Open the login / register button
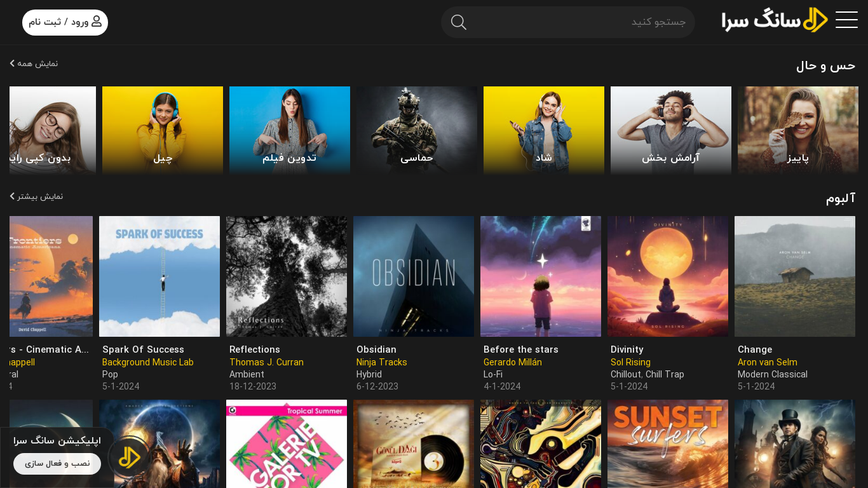This screenshot has width=868, height=488. pyautogui.click(x=65, y=22)
